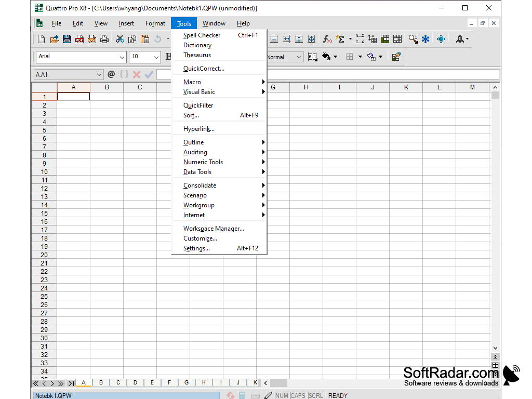Print the sheet using the printer icon
The width and height of the screenshot is (532, 399).
(x=104, y=38)
